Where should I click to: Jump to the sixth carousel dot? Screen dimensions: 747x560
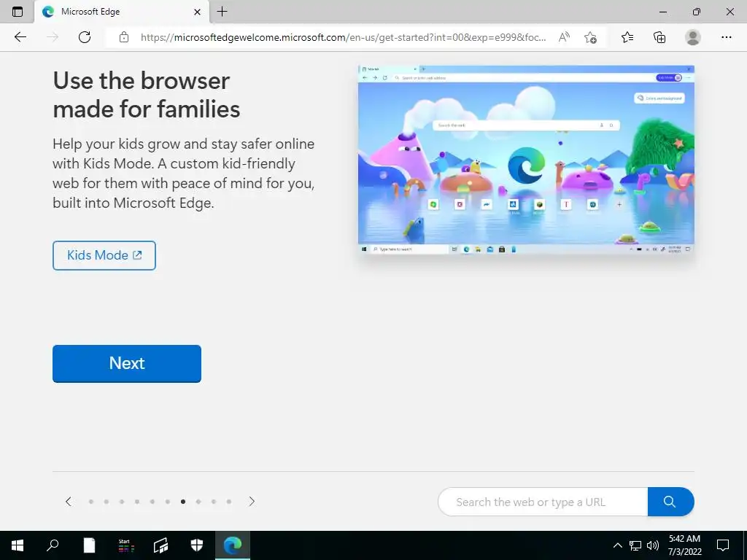pos(168,502)
